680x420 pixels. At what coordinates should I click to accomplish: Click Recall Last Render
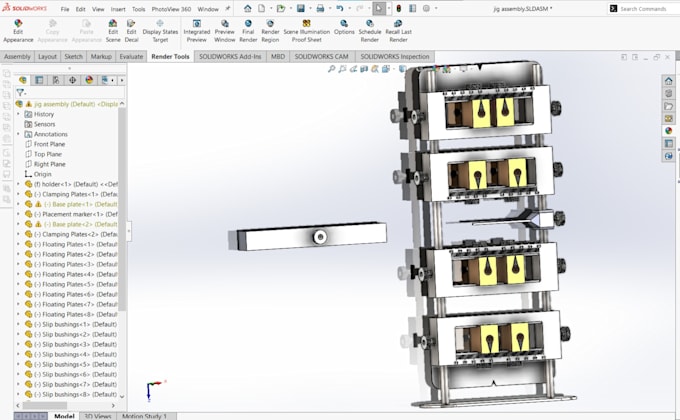pyautogui.click(x=398, y=31)
